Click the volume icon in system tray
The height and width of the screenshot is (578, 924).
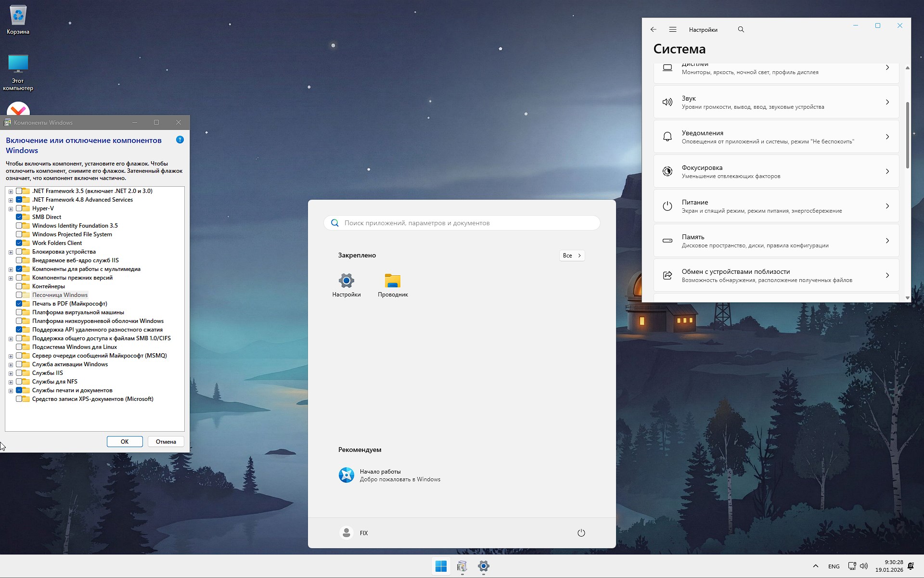864,566
